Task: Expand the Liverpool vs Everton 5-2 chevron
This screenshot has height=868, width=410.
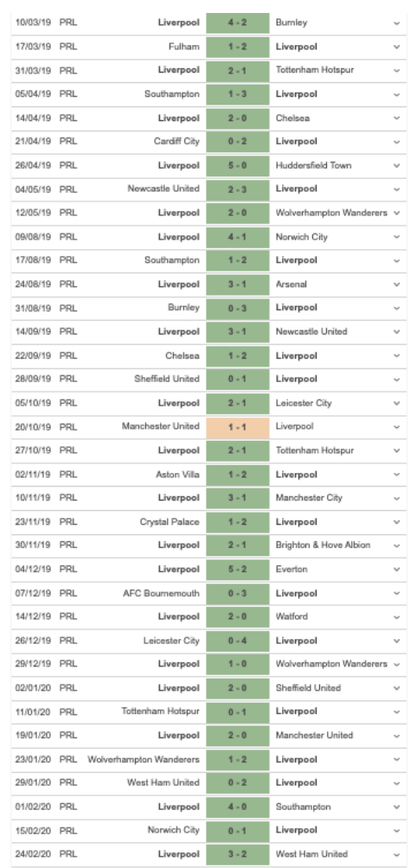Action: tap(397, 569)
